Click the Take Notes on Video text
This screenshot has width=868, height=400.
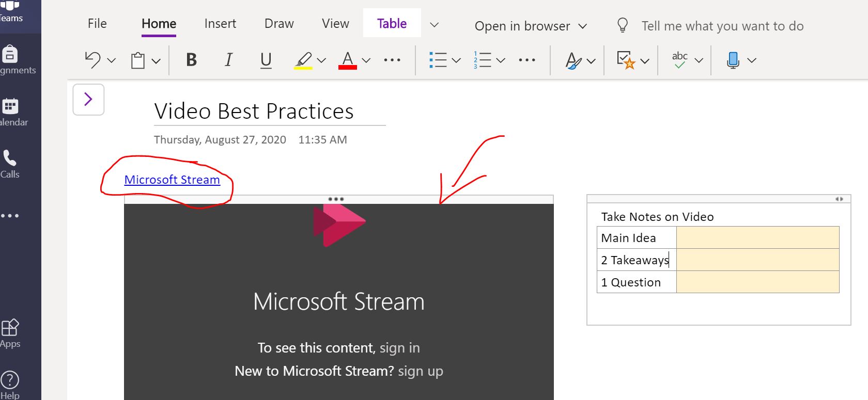657,217
